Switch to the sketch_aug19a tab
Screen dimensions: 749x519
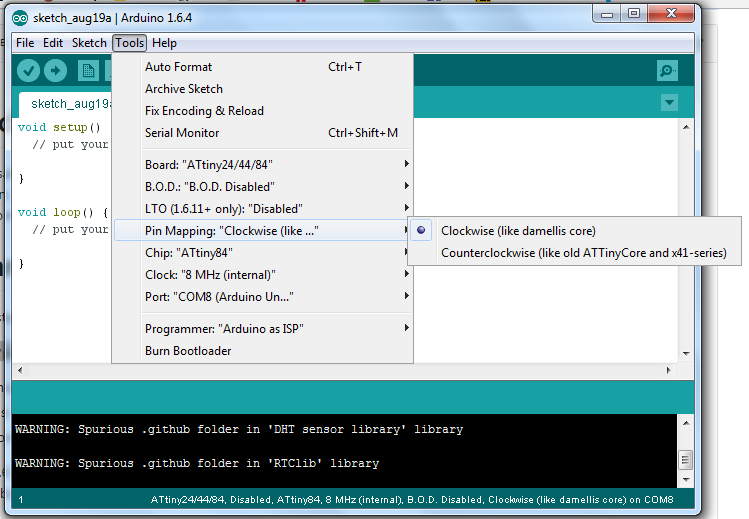(65, 104)
